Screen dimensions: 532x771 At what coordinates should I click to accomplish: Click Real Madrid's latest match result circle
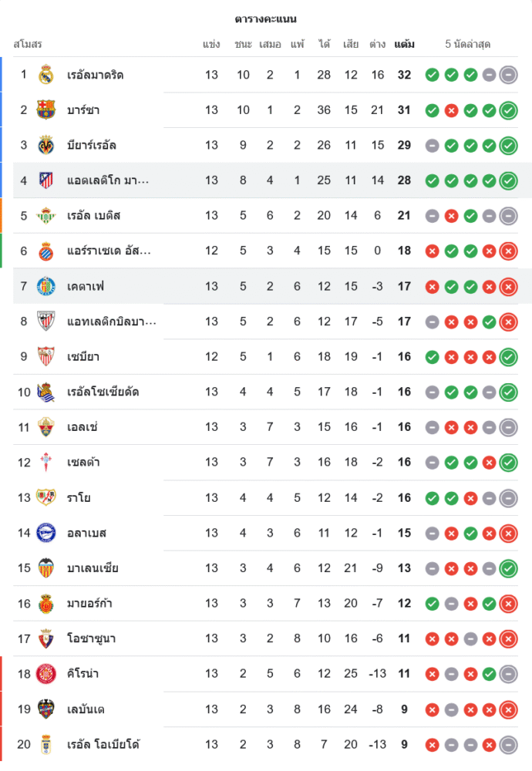(508, 75)
